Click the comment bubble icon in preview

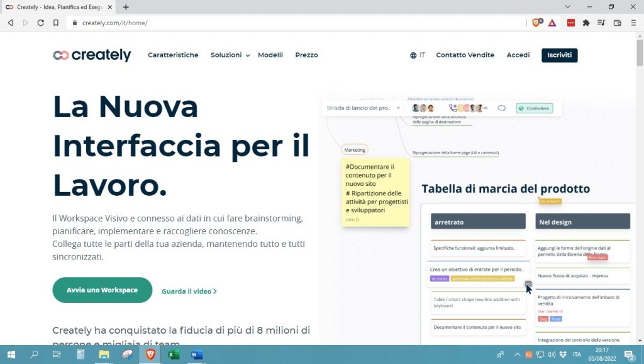(502, 108)
